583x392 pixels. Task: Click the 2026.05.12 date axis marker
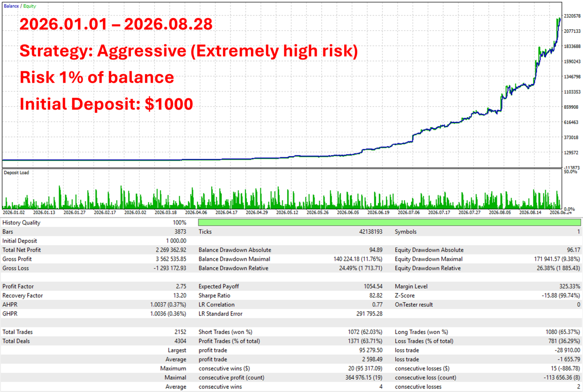click(287, 212)
